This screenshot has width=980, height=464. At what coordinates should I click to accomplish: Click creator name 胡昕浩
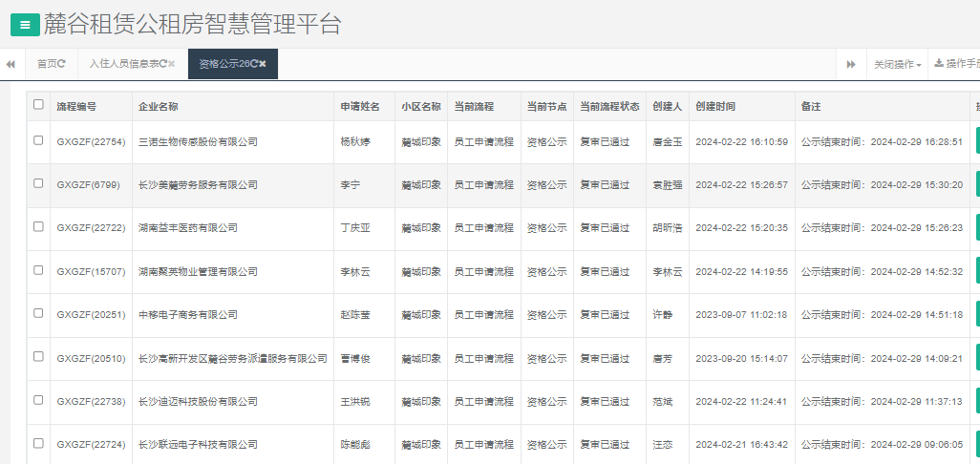668,228
